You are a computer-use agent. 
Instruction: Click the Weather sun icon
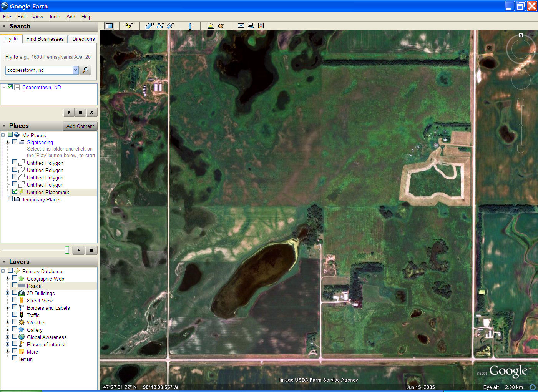tap(22, 322)
